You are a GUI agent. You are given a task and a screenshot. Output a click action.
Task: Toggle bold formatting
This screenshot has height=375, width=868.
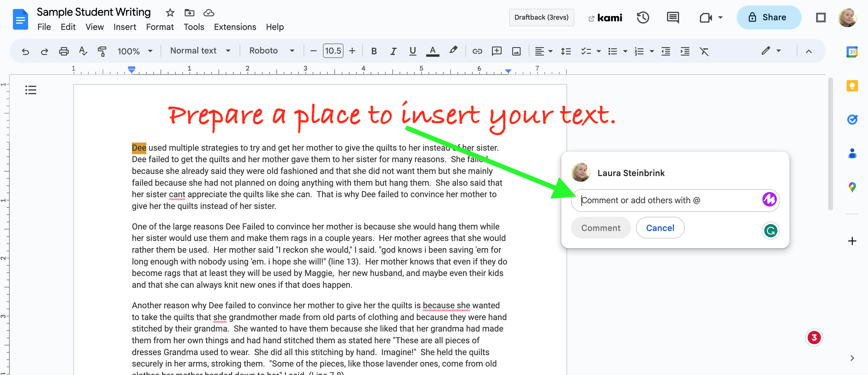pyautogui.click(x=374, y=51)
